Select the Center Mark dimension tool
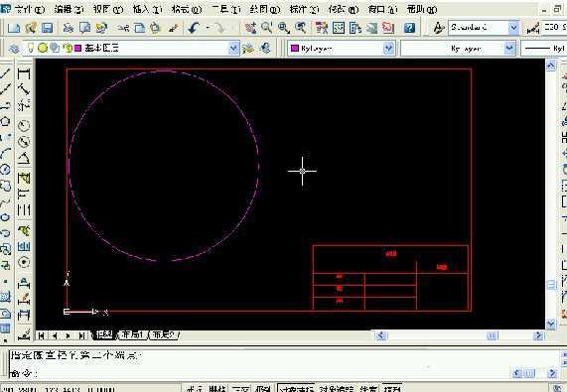Viewport: 567px width, 392px height. coord(24,262)
